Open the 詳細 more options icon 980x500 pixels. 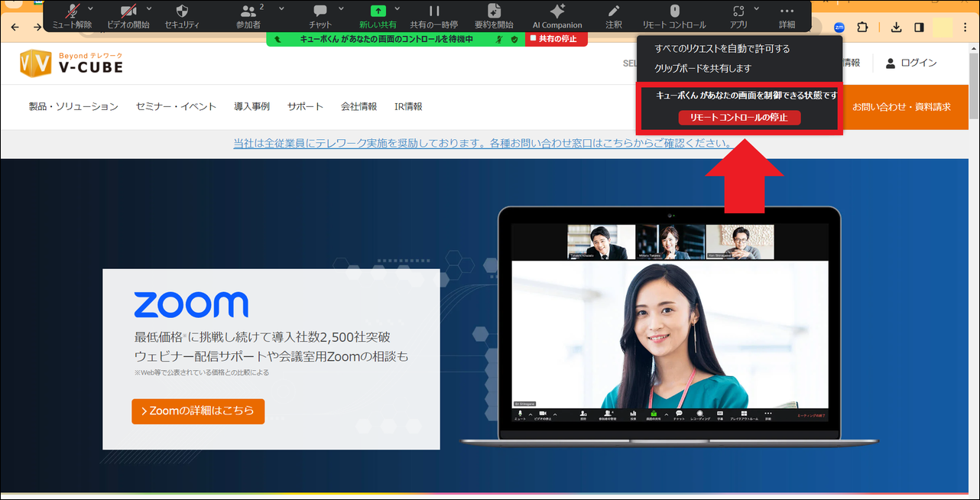pyautogui.click(x=787, y=11)
